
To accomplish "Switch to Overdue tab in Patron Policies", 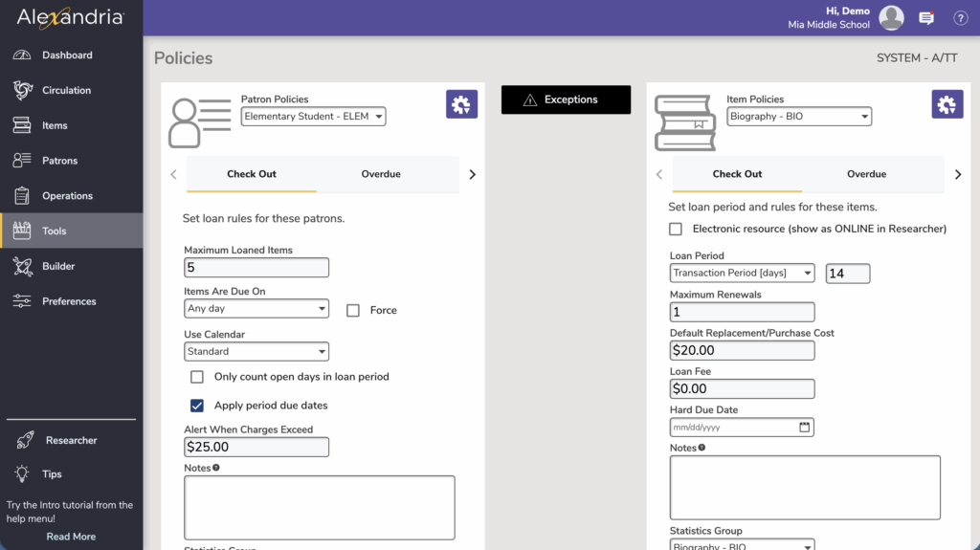I will [x=381, y=174].
